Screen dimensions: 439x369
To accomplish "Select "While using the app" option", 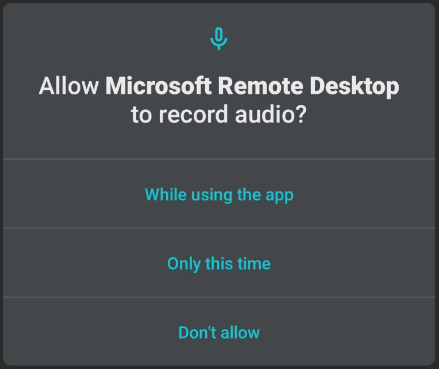I will coord(219,194).
